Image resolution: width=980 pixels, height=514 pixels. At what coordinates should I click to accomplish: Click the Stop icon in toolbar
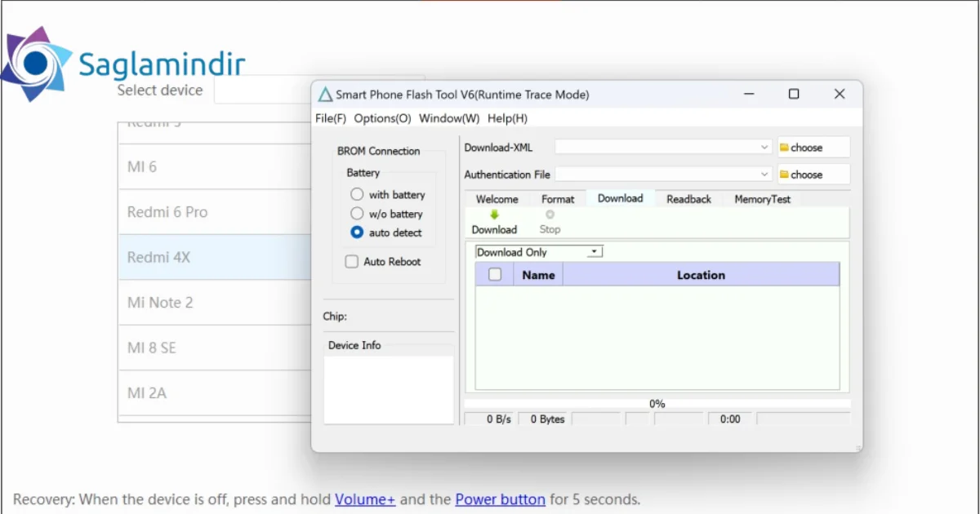(x=550, y=215)
